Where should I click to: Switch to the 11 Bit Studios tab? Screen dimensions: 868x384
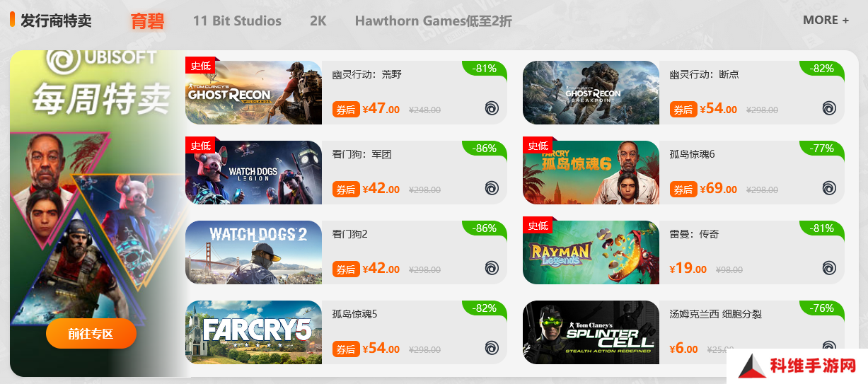pos(237,21)
